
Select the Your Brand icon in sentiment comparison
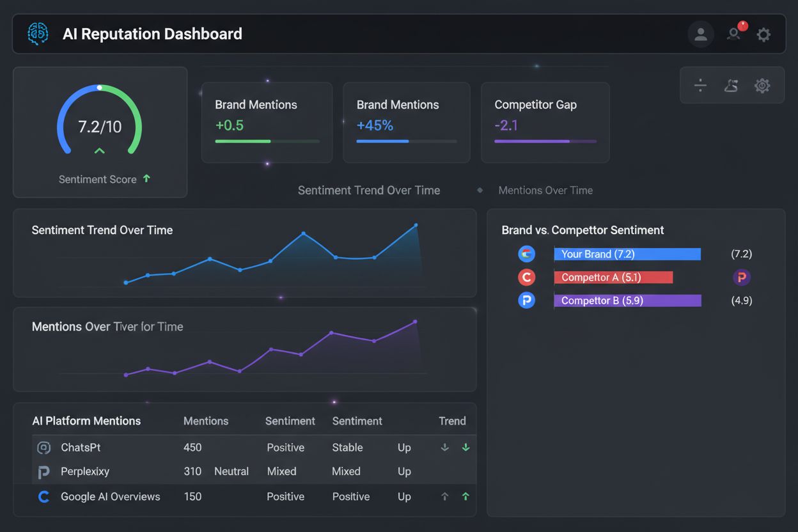point(526,254)
